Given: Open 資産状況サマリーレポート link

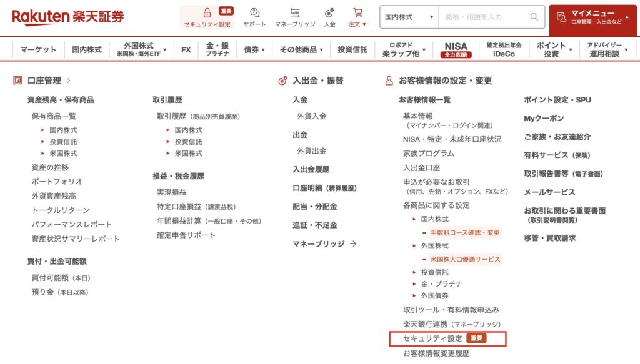Looking at the screenshot, I should 76,239.
